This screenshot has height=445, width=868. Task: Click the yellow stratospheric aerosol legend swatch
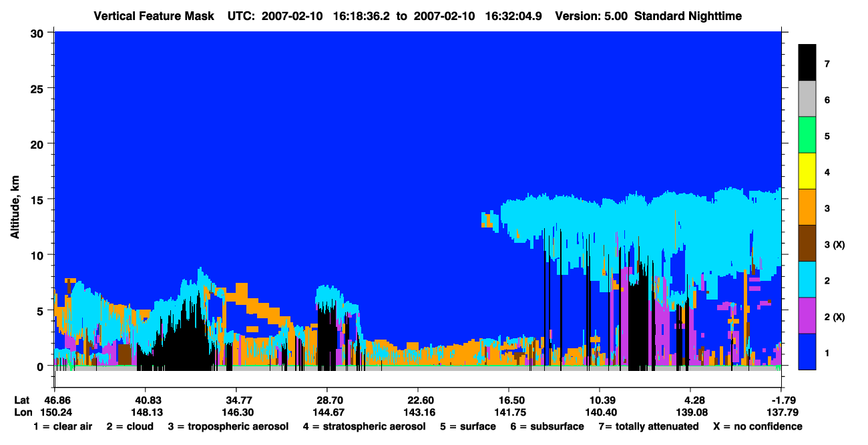(807, 171)
